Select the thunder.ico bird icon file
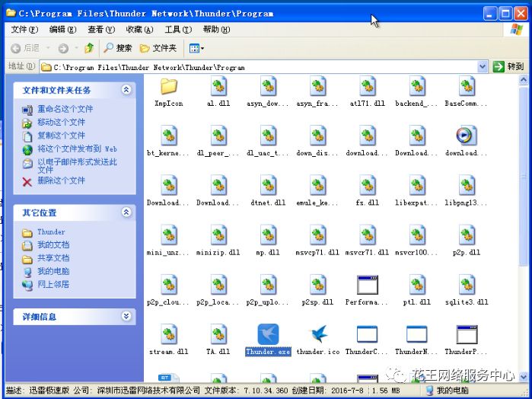 click(317, 335)
